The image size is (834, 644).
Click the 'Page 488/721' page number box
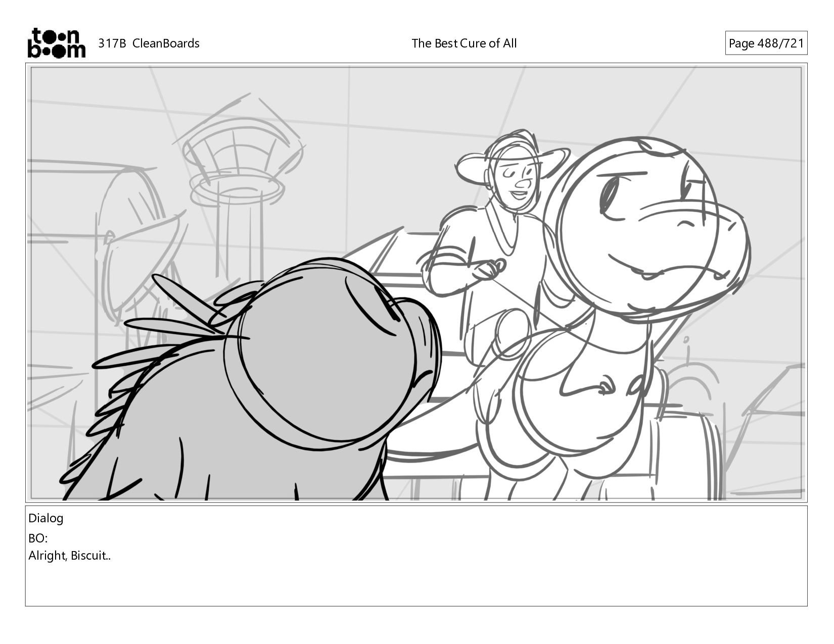[x=766, y=43]
